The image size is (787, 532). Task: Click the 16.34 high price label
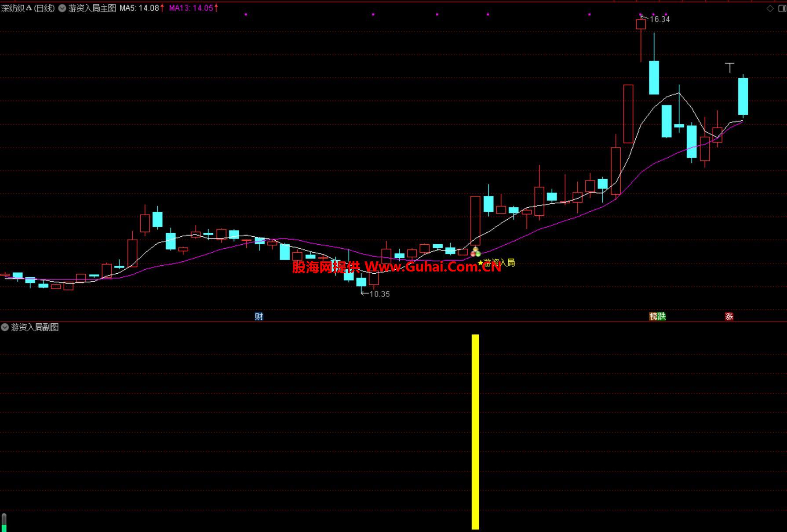tap(659, 19)
